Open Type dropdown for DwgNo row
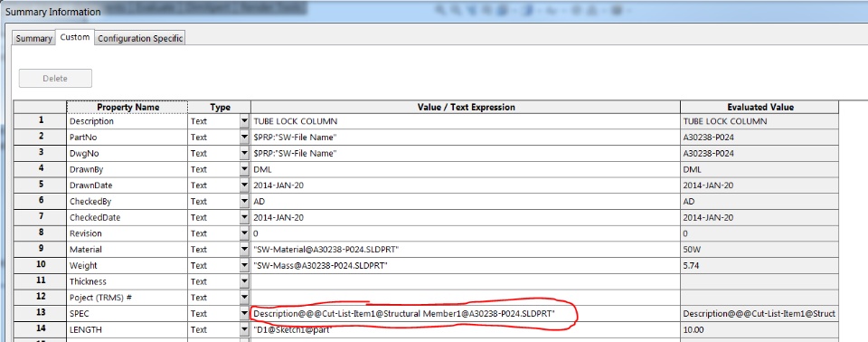868x342 pixels. [x=245, y=153]
